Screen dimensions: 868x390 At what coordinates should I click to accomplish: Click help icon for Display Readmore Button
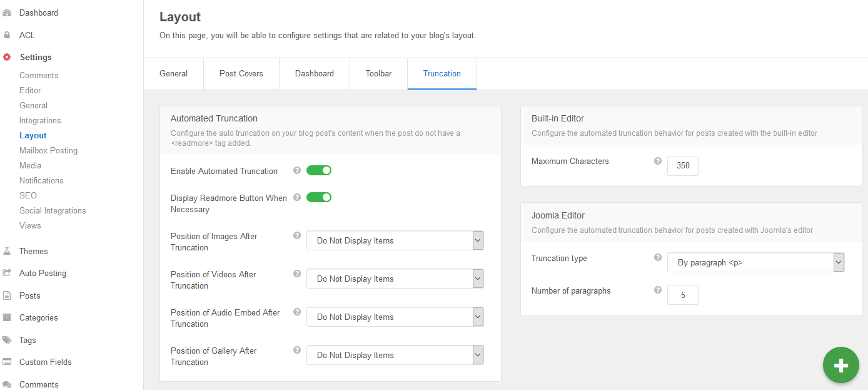pyautogui.click(x=297, y=197)
